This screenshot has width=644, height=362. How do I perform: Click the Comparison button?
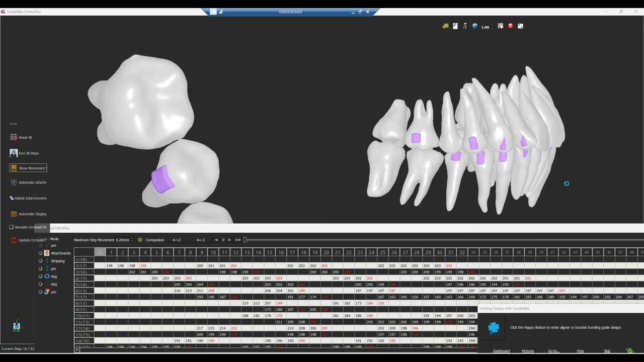(x=155, y=240)
